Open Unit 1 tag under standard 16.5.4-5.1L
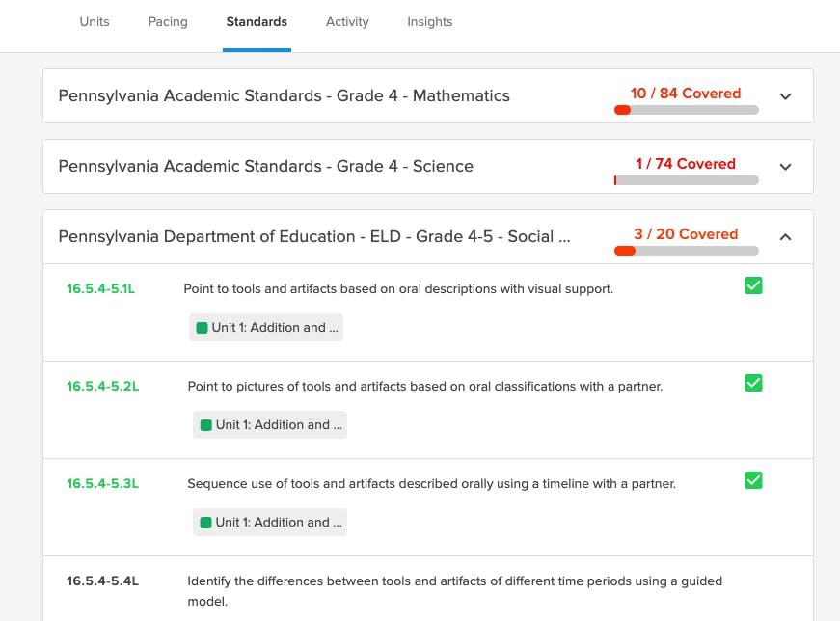 pyautogui.click(x=266, y=328)
